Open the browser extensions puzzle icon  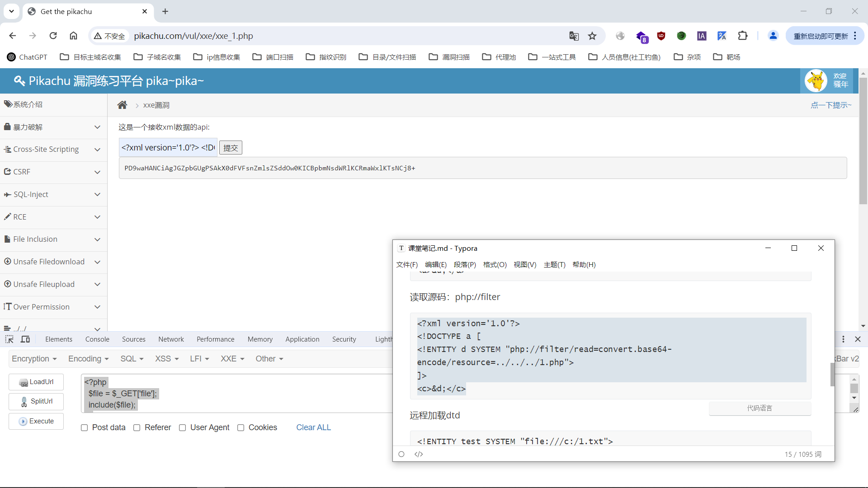click(x=742, y=36)
